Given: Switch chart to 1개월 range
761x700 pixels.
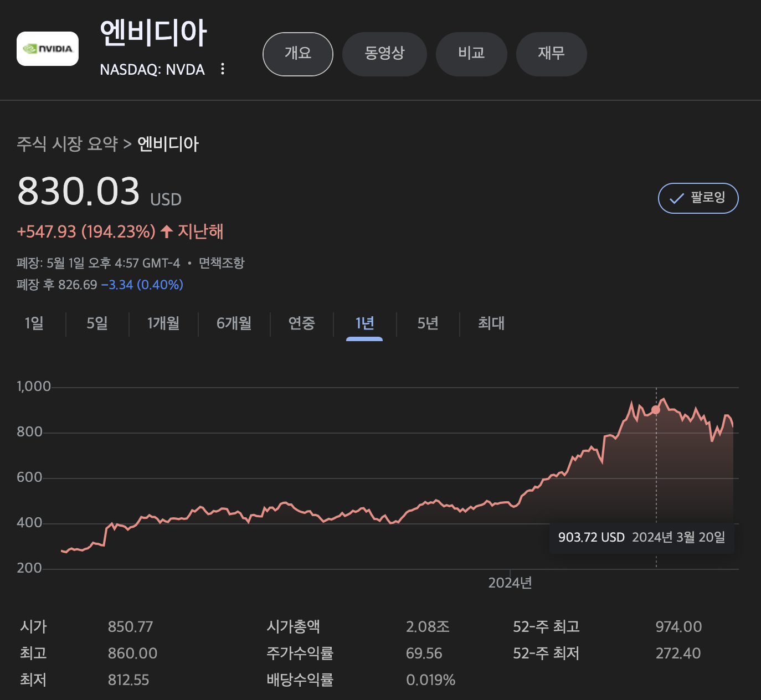Looking at the screenshot, I should (163, 323).
